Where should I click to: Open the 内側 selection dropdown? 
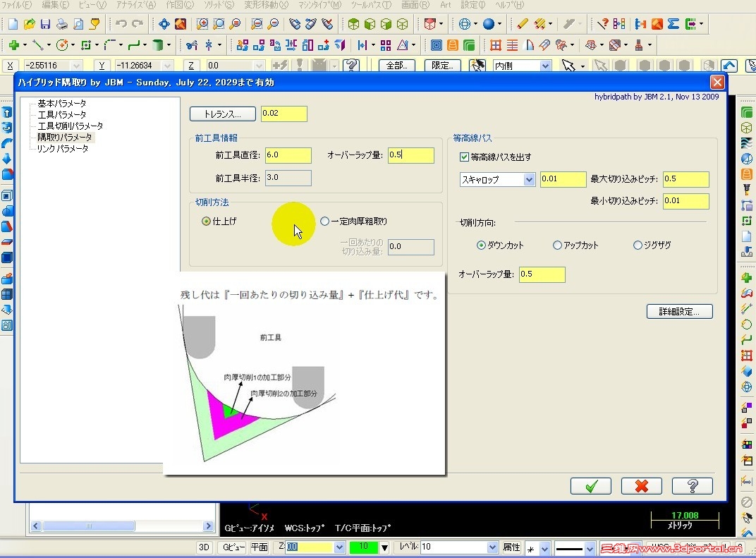click(545, 66)
